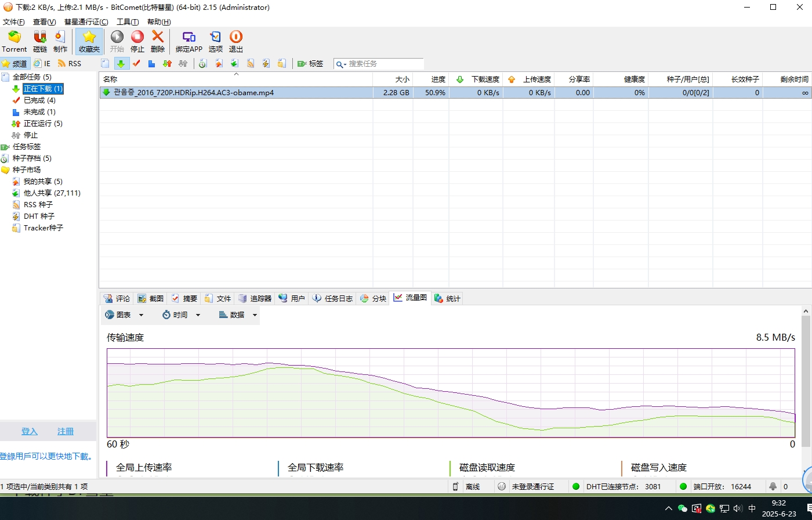Switch to the 追踪器 tracker tab
Viewport: 812px width, 520px height.
(x=255, y=298)
